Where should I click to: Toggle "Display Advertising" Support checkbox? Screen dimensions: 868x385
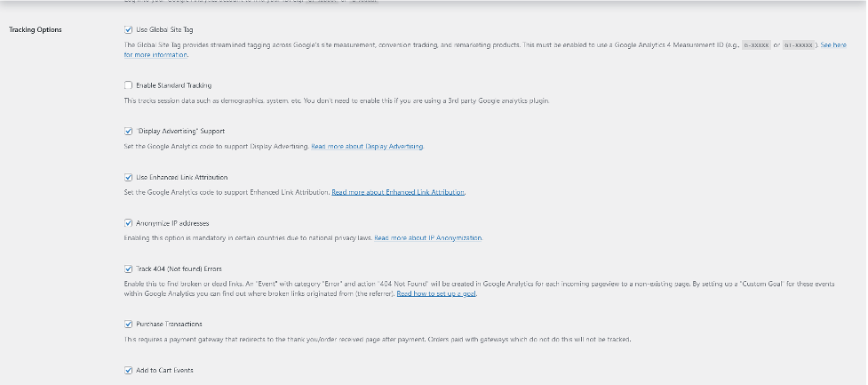click(x=129, y=132)
